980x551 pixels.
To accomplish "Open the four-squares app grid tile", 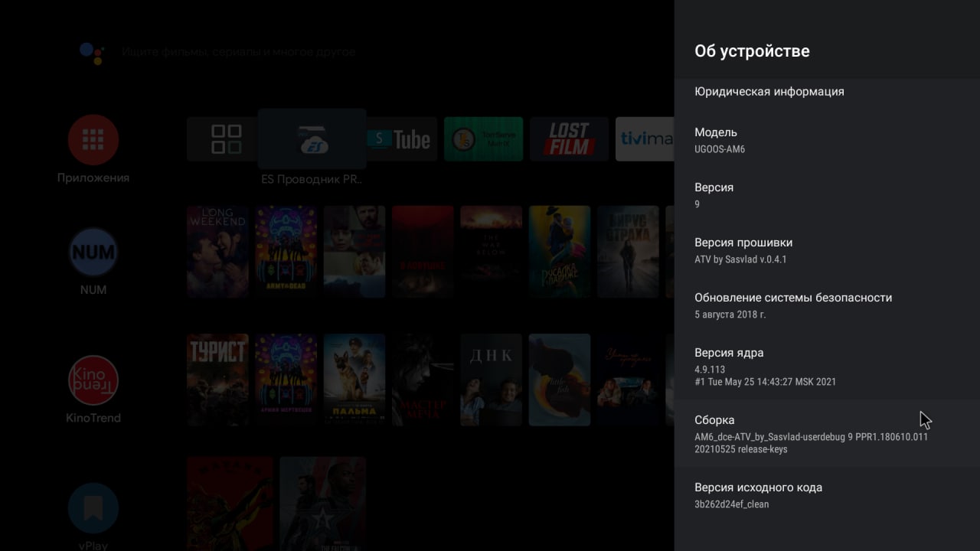I will (223, 139).
